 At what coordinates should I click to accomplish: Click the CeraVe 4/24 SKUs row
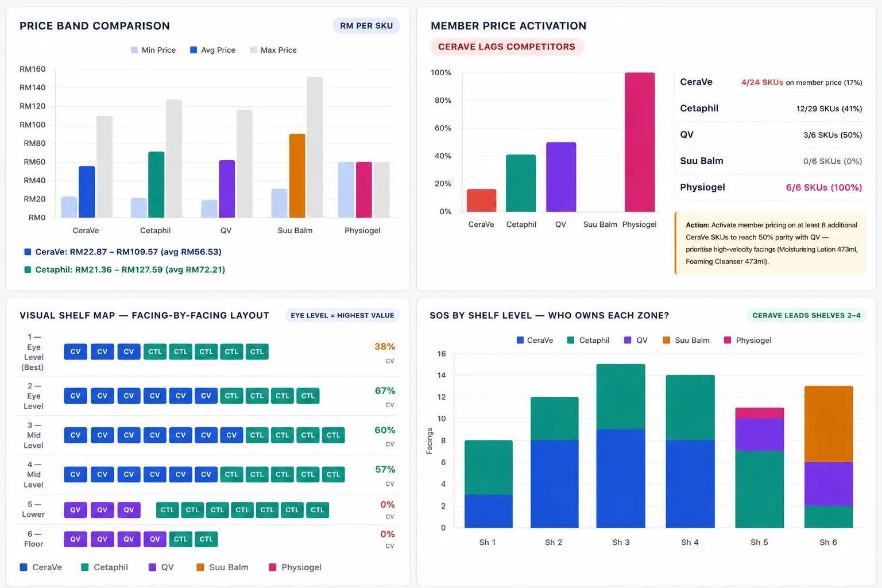[x=771, y=82]
